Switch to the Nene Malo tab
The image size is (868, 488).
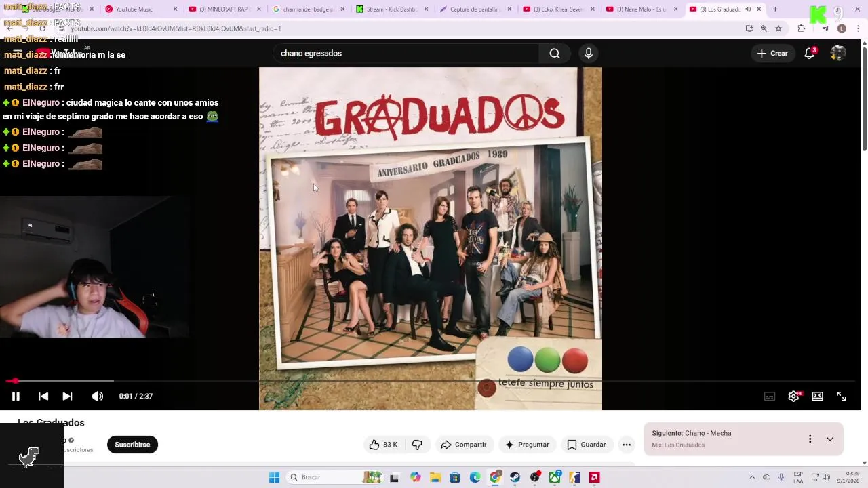pyautogui.click(x=642, y=9)
